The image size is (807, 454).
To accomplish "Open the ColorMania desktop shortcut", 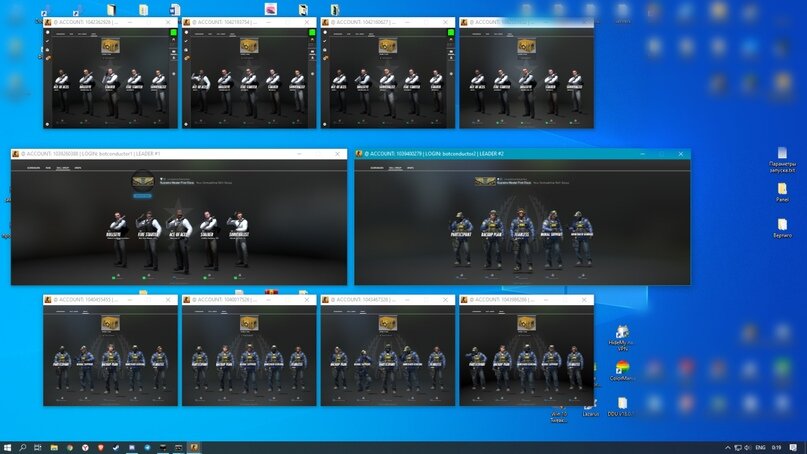I will coord(622,371).
